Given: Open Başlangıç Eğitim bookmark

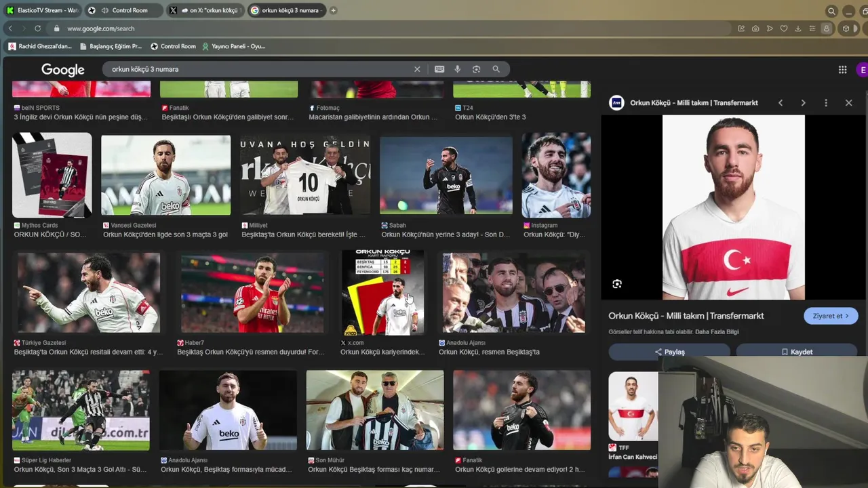Looking at the screenshot, I should click(111, 46).
